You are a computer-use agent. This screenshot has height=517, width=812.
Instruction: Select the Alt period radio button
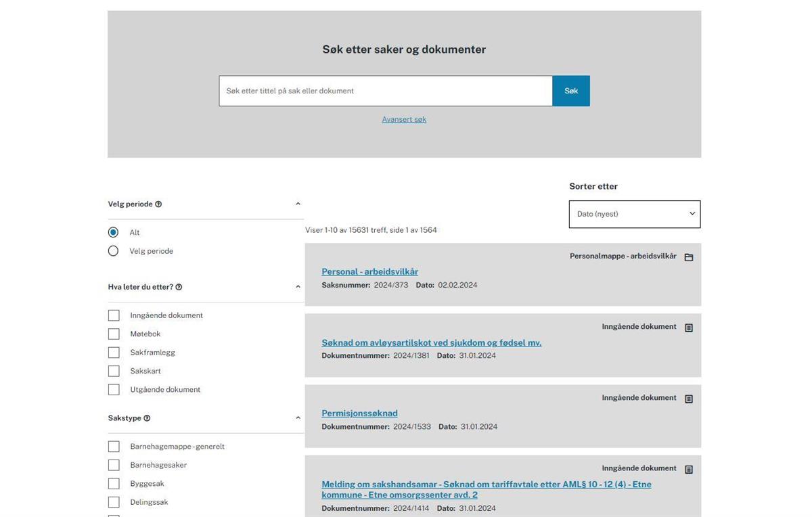click(113, 232)
